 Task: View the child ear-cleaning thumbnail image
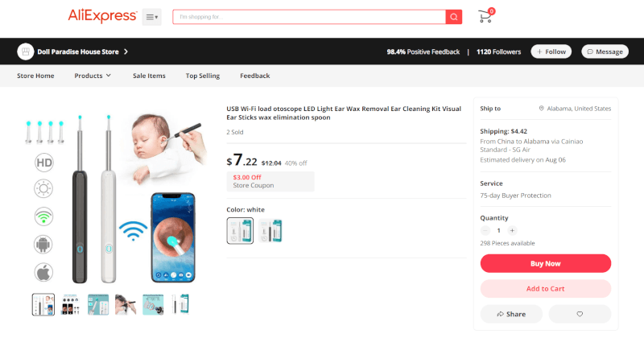click(126, 305)
